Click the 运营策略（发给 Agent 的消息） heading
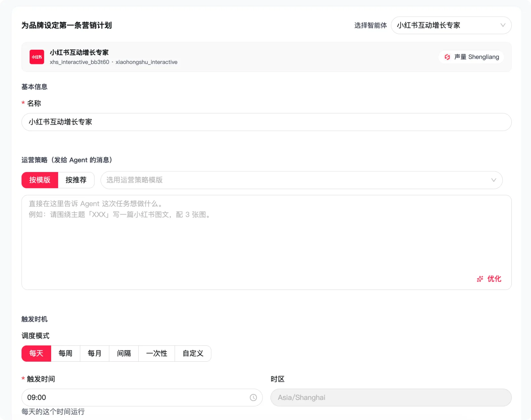This screenshot has height=420, width=531. tap(68, 160)
